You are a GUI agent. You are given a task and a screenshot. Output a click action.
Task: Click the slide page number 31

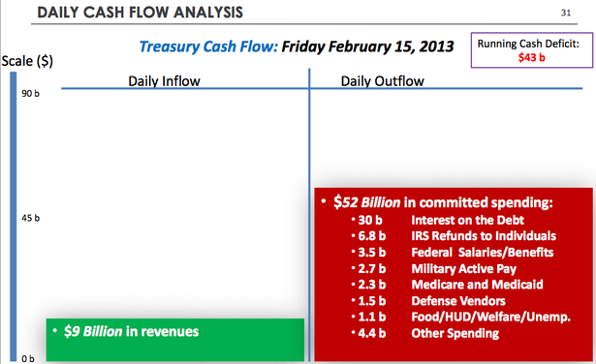pos(566,13)
